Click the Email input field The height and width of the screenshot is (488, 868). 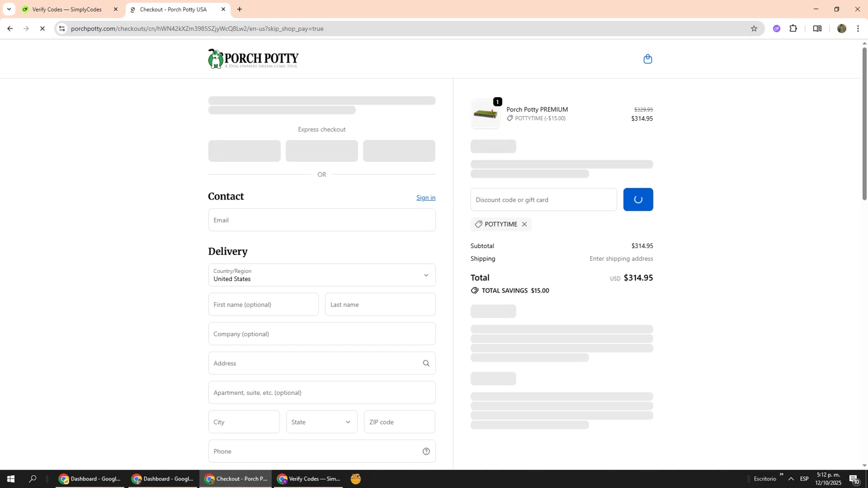coord(322,220)
